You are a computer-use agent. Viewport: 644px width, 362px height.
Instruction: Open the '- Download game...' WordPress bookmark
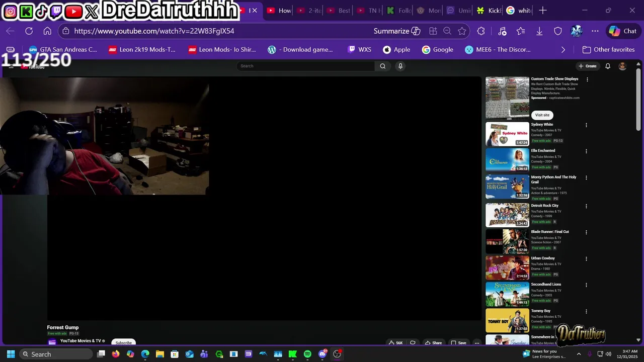(x=300, y=50)
